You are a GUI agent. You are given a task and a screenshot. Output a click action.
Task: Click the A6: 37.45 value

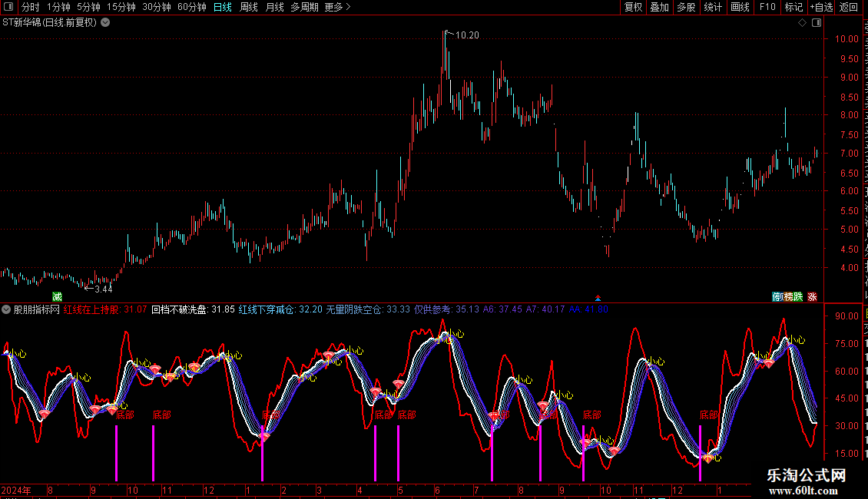click(x=502, y=309)
